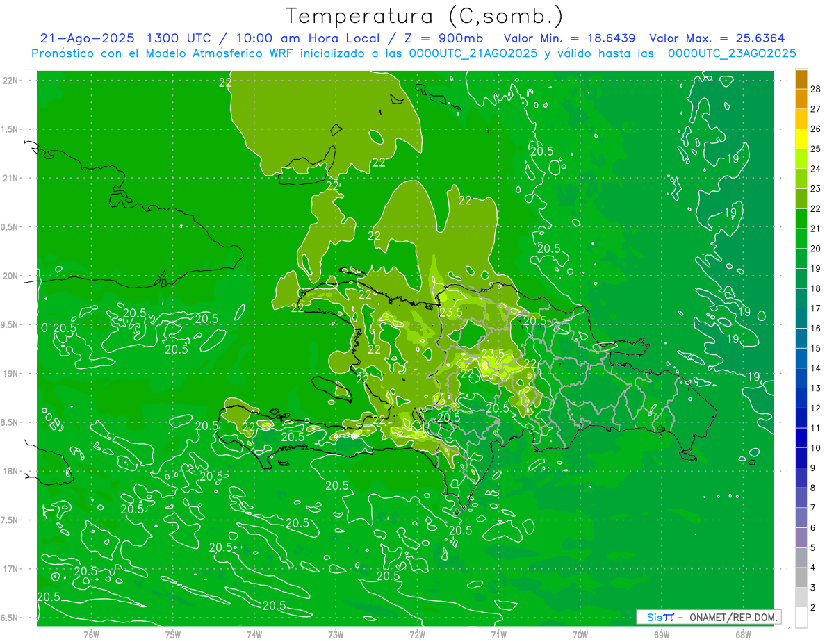Select valid-until time 0000UTC_23AGO2025
834x644 pixels.
click(x=732, y=53)
